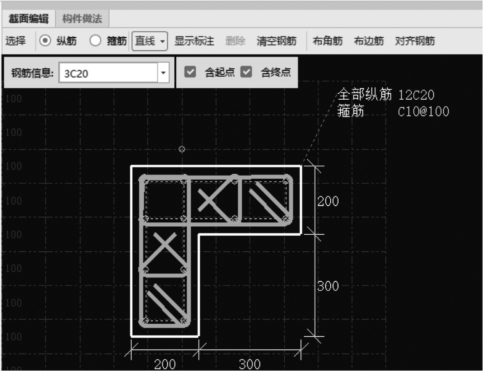Open the 构件做法 tab
This screenshot has height=371, width=483.
click(x=82, y=19)
